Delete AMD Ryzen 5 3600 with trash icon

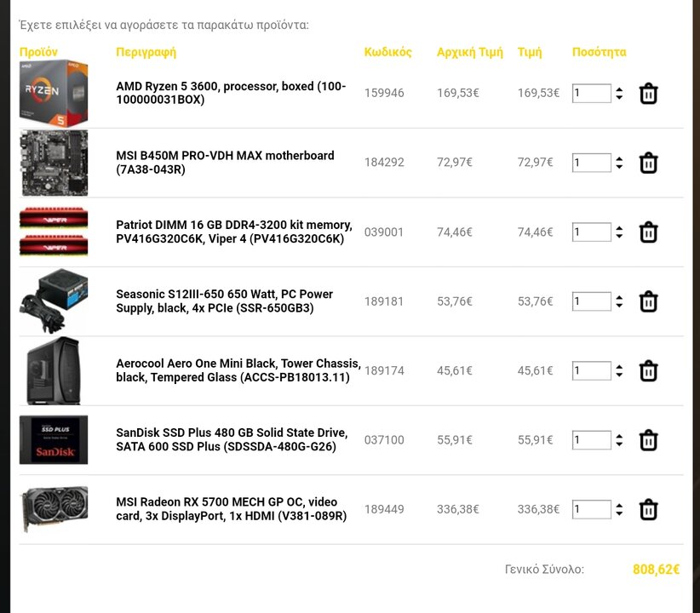[648, 94]
